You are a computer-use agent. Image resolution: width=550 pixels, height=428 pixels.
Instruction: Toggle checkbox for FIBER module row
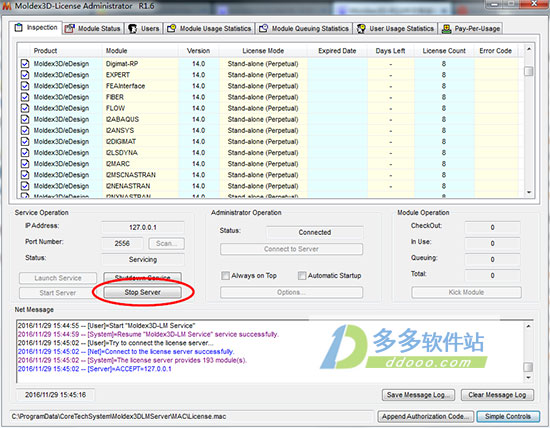(x=25, y=97)
